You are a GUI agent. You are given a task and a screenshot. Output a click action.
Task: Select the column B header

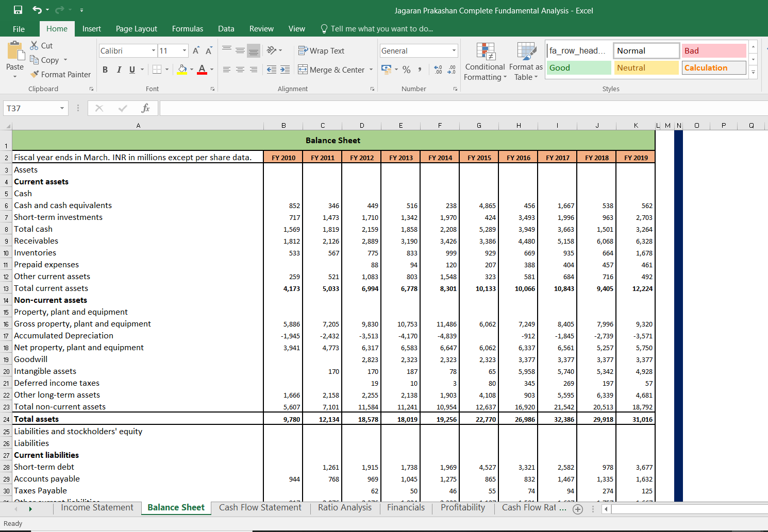(283, 125)
